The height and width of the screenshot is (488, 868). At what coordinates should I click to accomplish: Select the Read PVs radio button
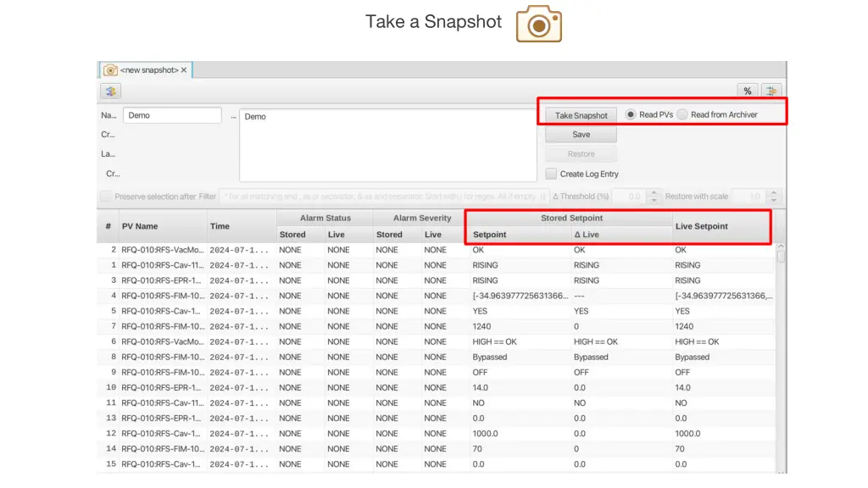630,114
